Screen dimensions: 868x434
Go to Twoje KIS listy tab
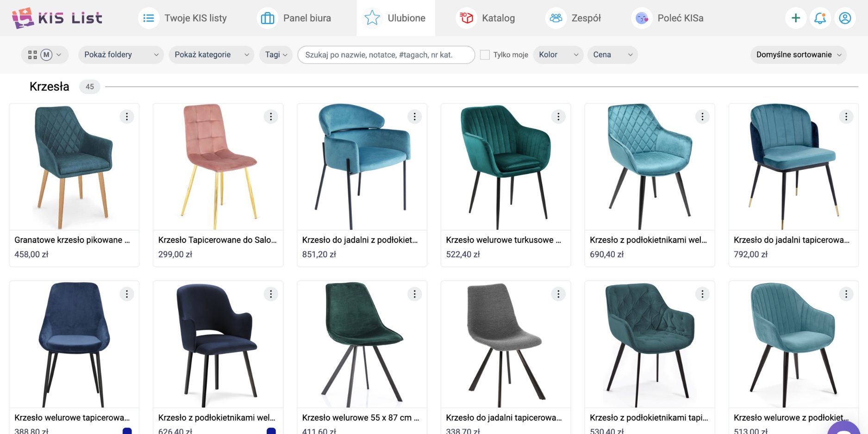[x=183, y=18]
